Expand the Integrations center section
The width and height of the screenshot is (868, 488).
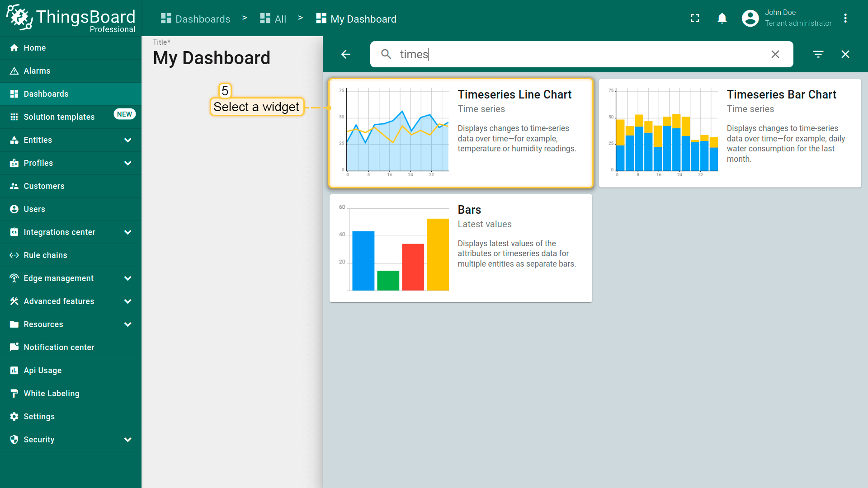coord(127,232)
